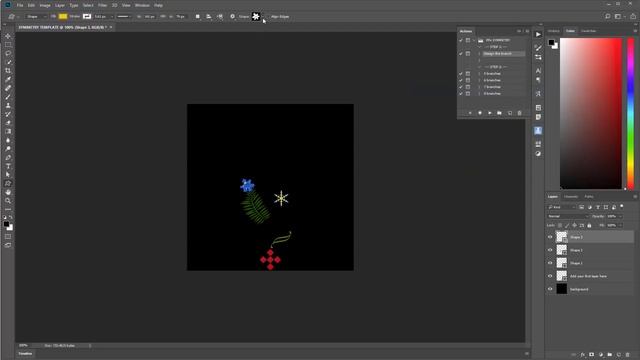Open the stroke type line dropdown
This screenshot has height=360, width=640.
(x=124, y=17)
